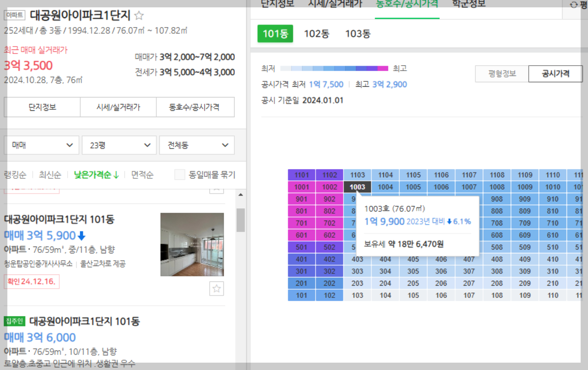Open the 23평 size dropdown
588x370 pixels.
(x=119, y=145)
